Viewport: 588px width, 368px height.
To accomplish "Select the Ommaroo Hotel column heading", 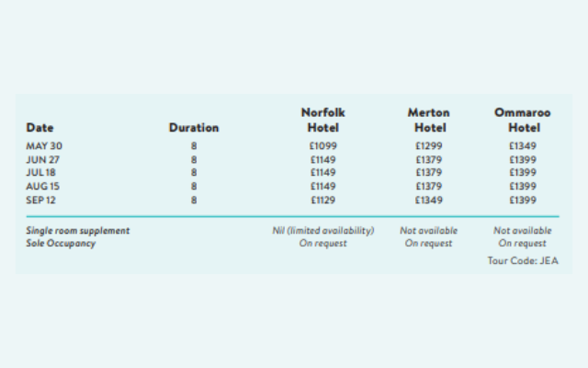I will tap(523, 121).
